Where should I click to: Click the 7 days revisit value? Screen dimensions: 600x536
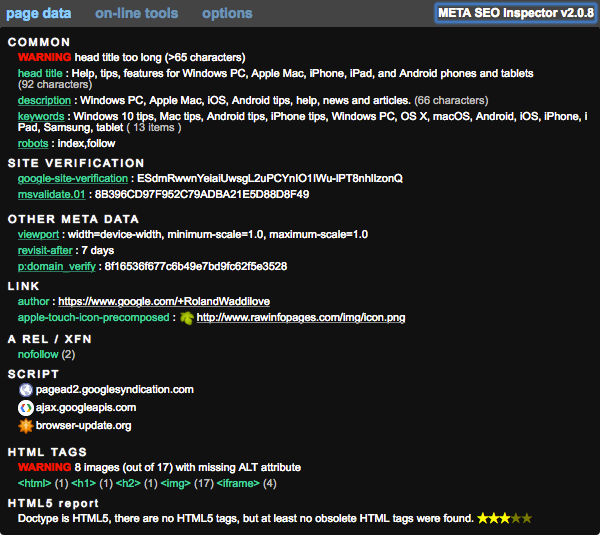[98, 250]
